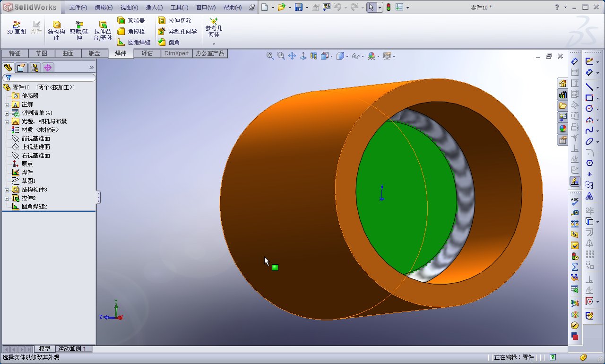Open the 帮助(H) menu

(232, 8)
